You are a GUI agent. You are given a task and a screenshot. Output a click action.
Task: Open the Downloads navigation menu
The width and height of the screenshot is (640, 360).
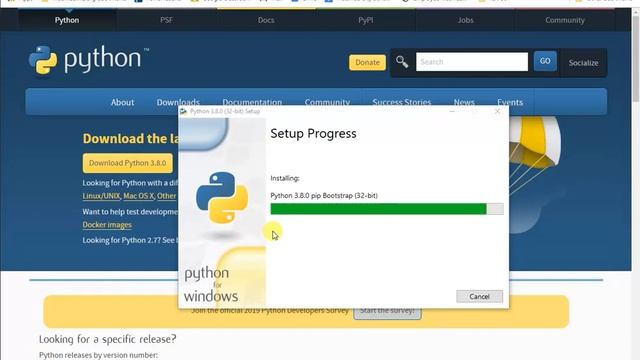(x=178, y=102)
